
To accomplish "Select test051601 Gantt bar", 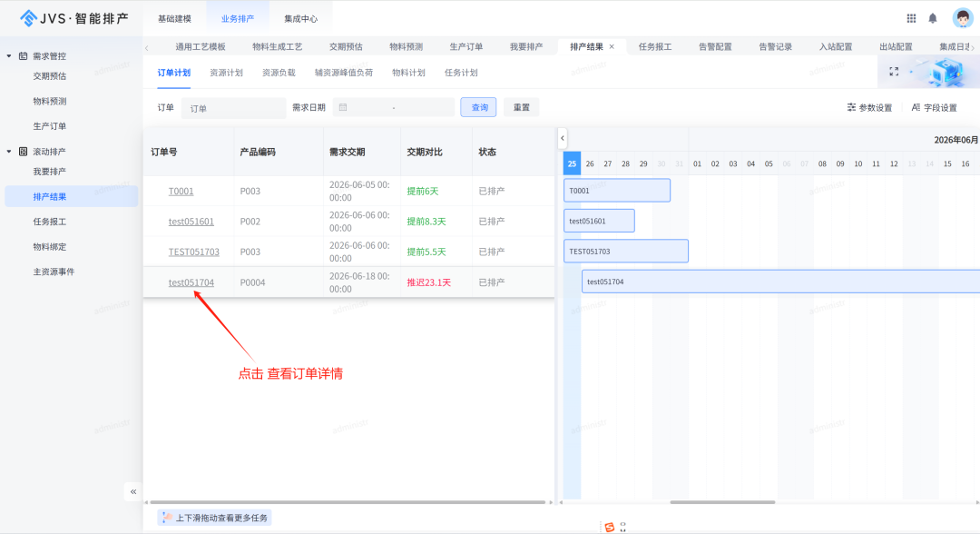I will pos(599,221).
